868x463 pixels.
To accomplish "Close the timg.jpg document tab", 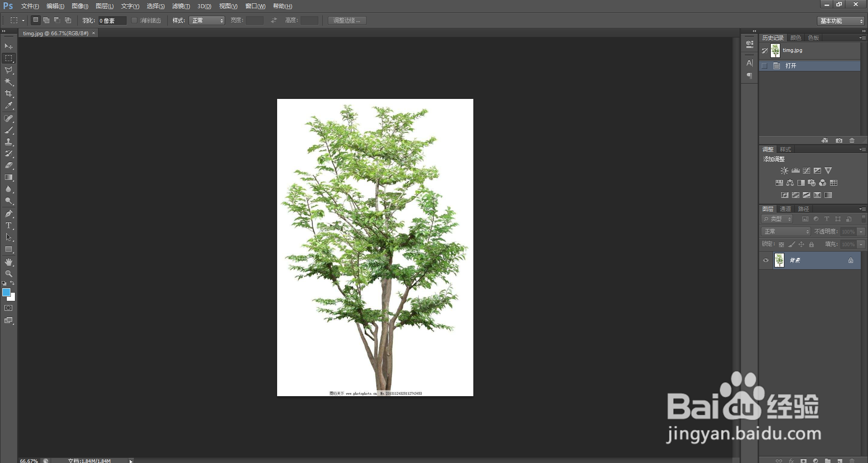I will [x=94, y=33].
